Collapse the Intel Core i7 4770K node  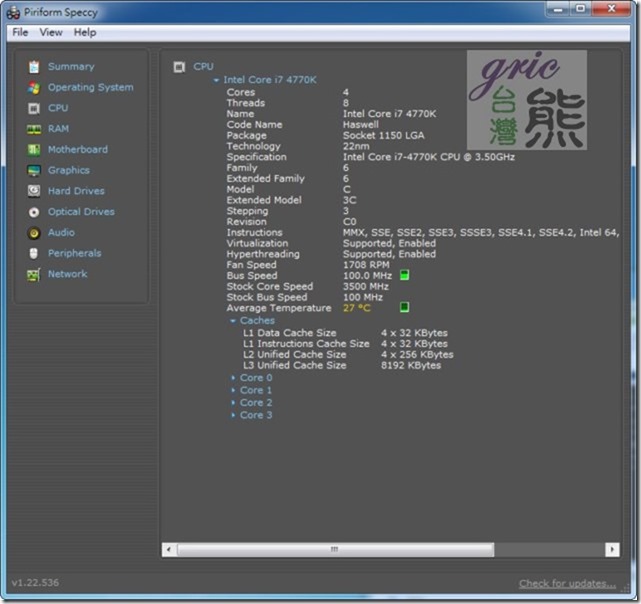[217, 80]
